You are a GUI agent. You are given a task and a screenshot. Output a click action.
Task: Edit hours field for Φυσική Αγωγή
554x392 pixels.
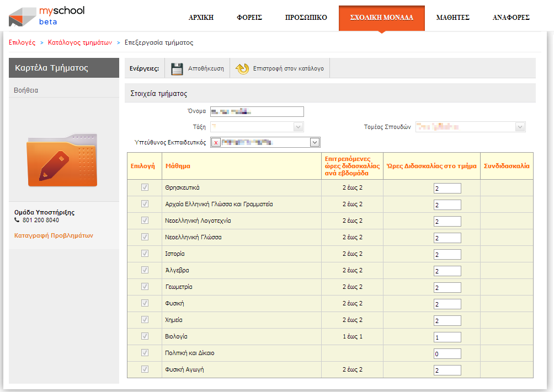[x=448, y=370]
